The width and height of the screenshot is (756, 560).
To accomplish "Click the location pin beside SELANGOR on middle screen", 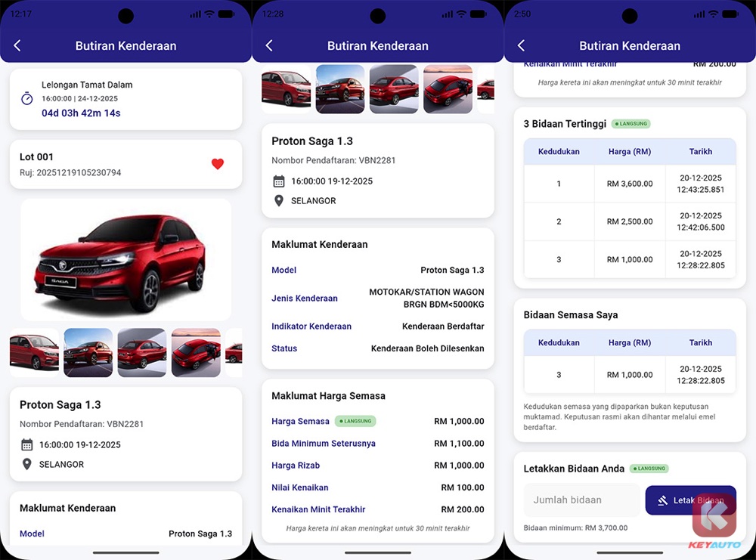I will pyautogui.click(x=279, y=200).
